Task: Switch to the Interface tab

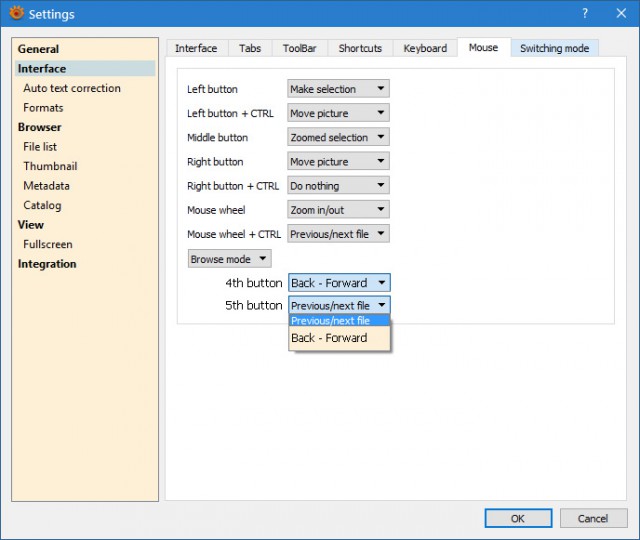Action: click(196, 48)
